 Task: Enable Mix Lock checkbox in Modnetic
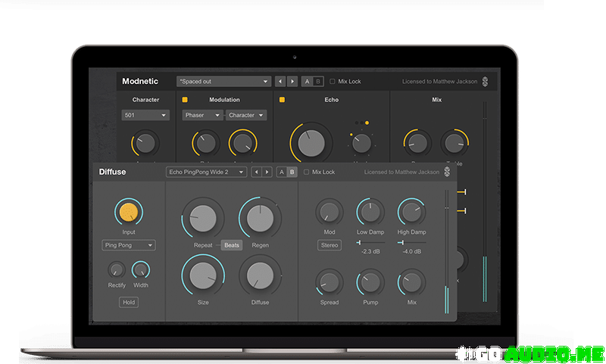coord(332,82)
